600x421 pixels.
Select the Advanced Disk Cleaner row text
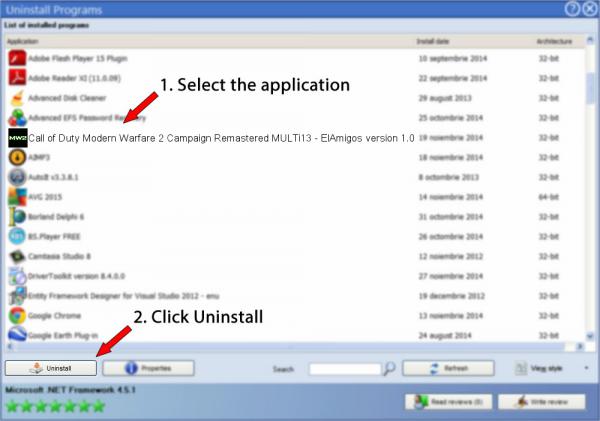point(67,98)
